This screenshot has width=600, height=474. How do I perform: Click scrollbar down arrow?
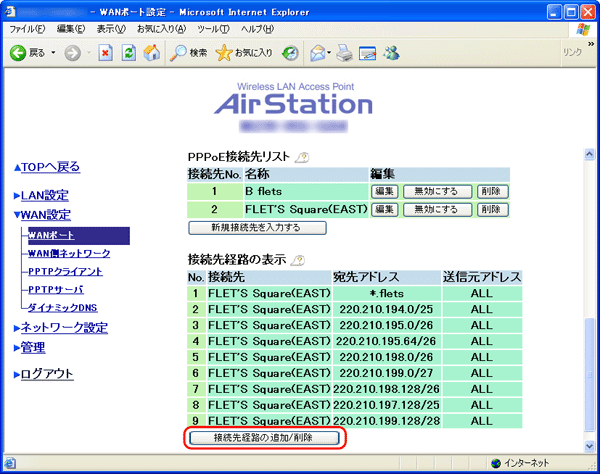point(590,446)
